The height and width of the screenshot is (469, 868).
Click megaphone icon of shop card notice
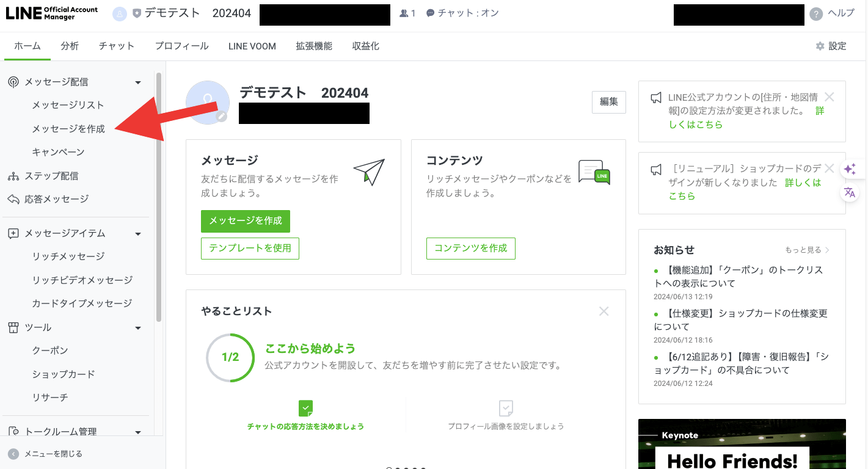pyautogui.click(x=656, y=169)
